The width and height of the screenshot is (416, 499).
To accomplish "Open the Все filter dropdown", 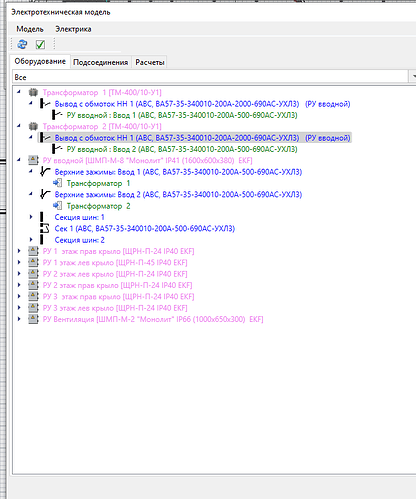I will click(412, 77).
